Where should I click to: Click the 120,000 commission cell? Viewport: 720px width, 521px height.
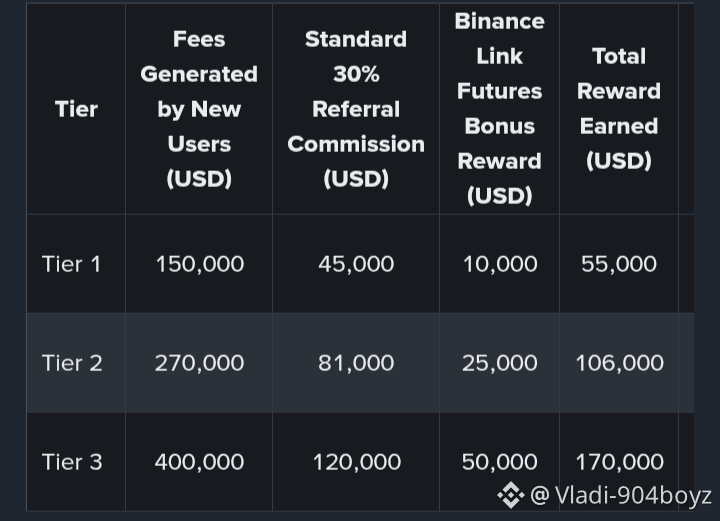tap(357, 462)
